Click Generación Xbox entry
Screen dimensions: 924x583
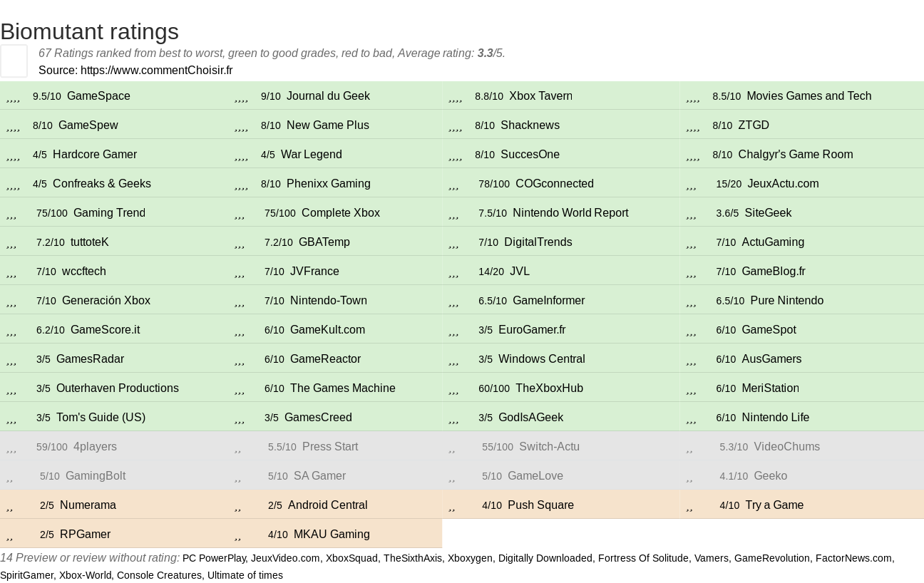pyautogui.click(x=106, y=300)
